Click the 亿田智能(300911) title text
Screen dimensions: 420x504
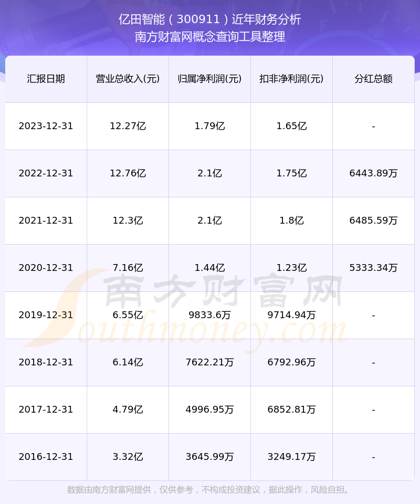174,19
